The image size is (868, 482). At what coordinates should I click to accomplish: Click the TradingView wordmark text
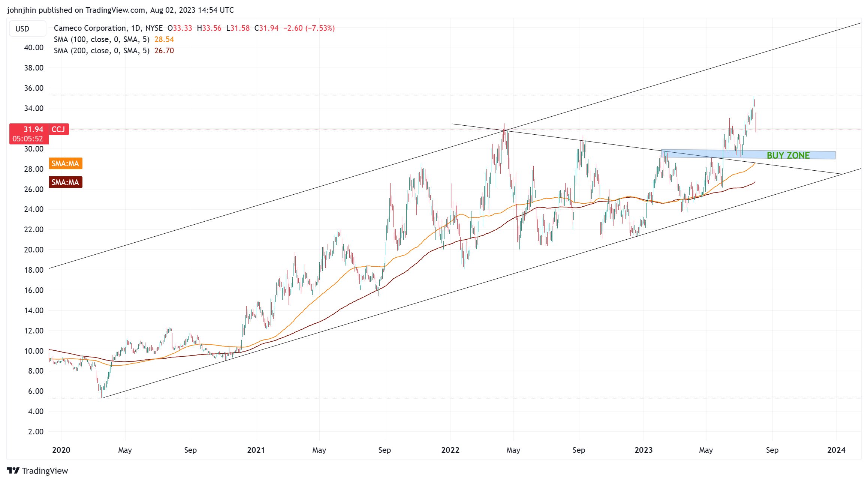click(x=45, y=471)
